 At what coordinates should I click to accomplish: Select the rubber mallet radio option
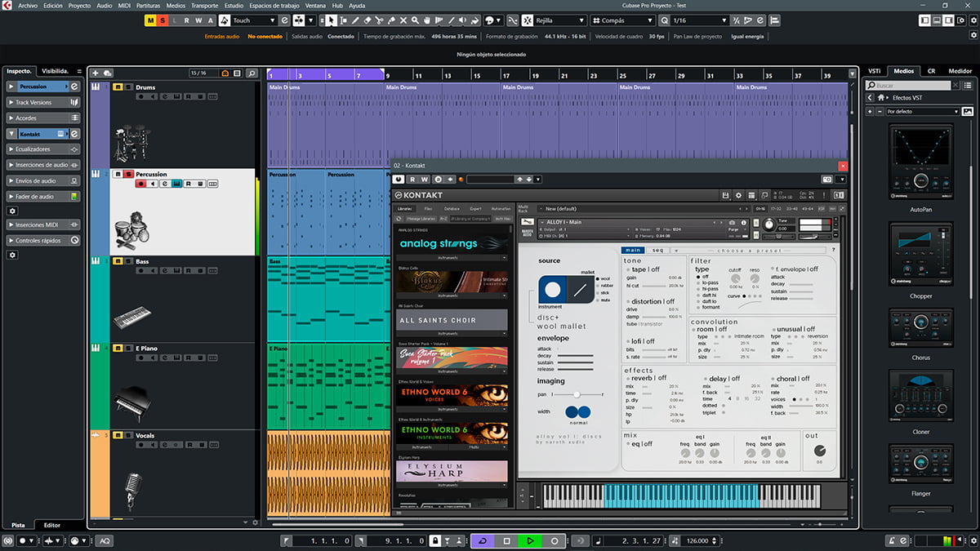(599, 285)
